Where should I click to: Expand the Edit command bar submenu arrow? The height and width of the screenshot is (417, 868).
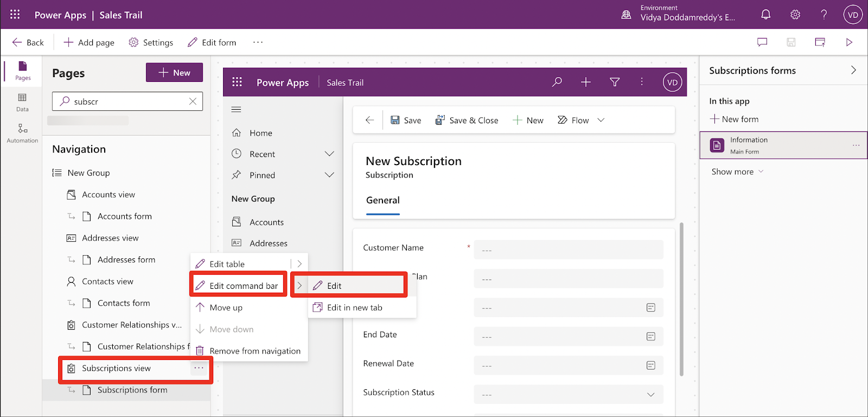coord(299,286)
